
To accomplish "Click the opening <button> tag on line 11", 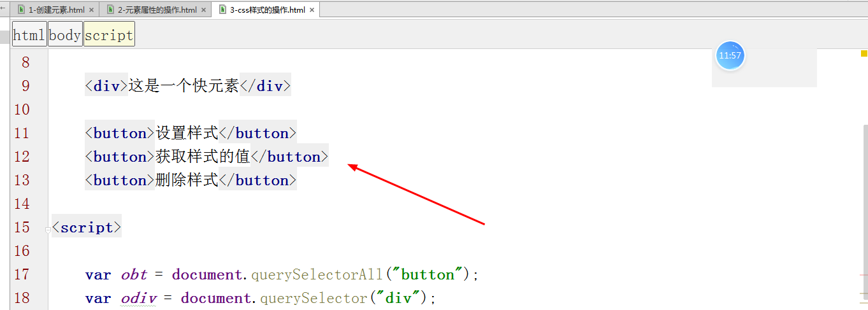I will pos(120,133).
